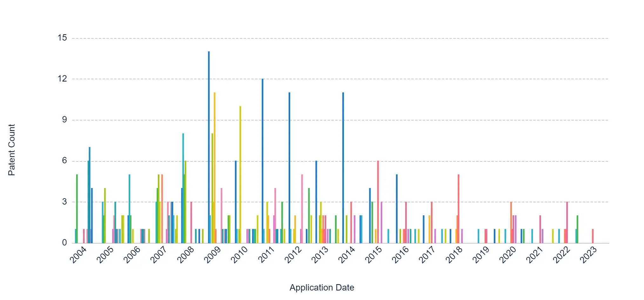The image size is (644, 300).
Task: Click the x-axis label '2005'
Action: click(x=105, y=255)
